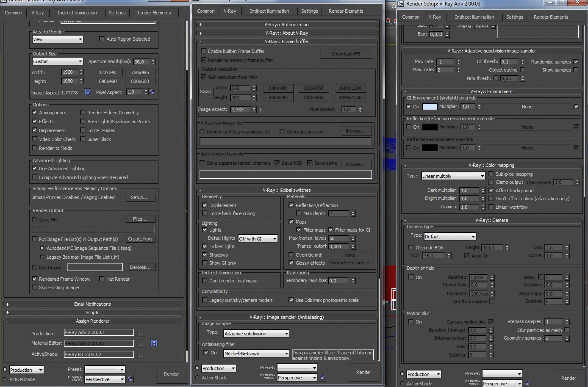Toggle Glossy effects in Global switches
This screenshot has height=387, width=588.
tap(291, 263)
